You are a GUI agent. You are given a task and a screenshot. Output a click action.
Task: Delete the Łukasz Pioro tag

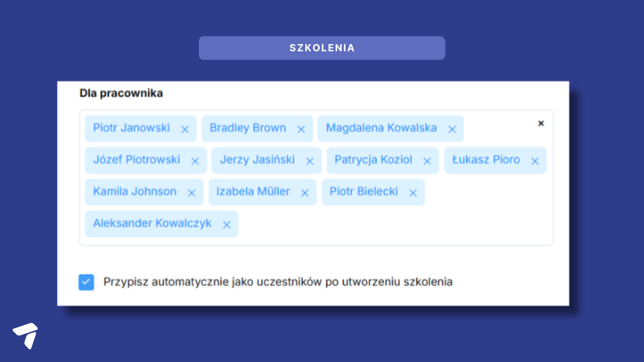[x=535, y=161]
